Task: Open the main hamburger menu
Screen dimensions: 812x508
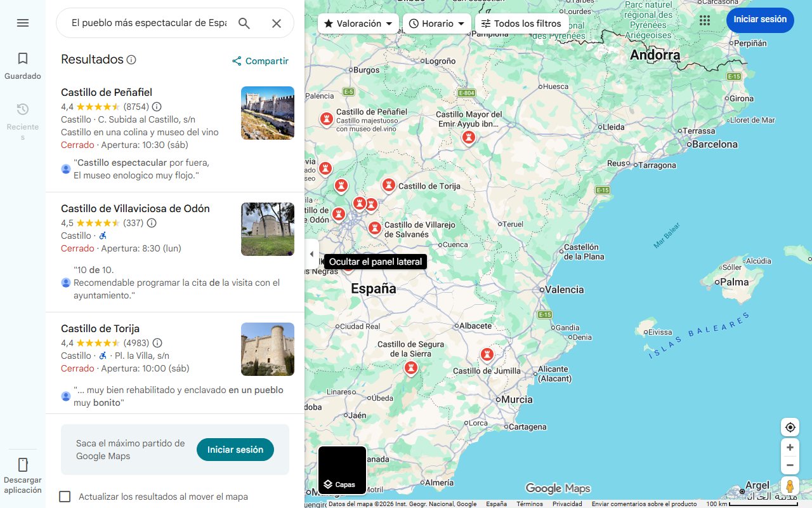Action: [23, 22]
